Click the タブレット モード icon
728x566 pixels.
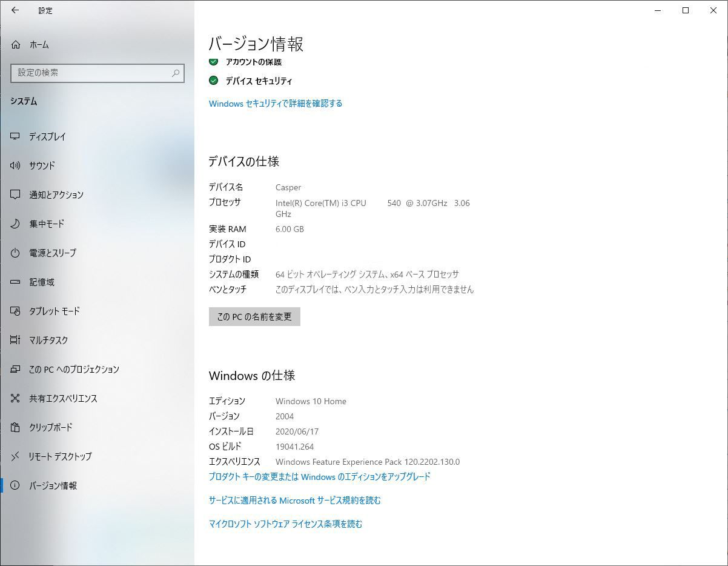pyautogui.click(x=16, y=311)
